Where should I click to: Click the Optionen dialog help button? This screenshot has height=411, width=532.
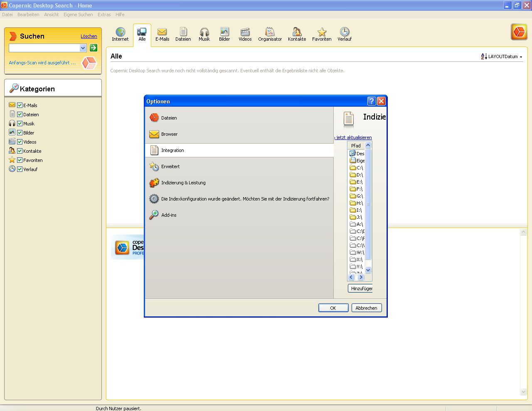(372, 101)
